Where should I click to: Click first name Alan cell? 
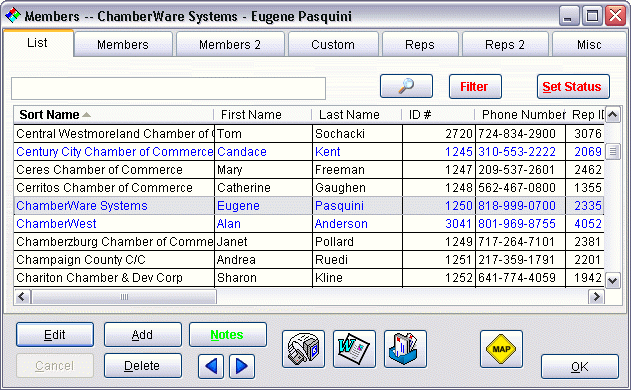coord(263,224)
